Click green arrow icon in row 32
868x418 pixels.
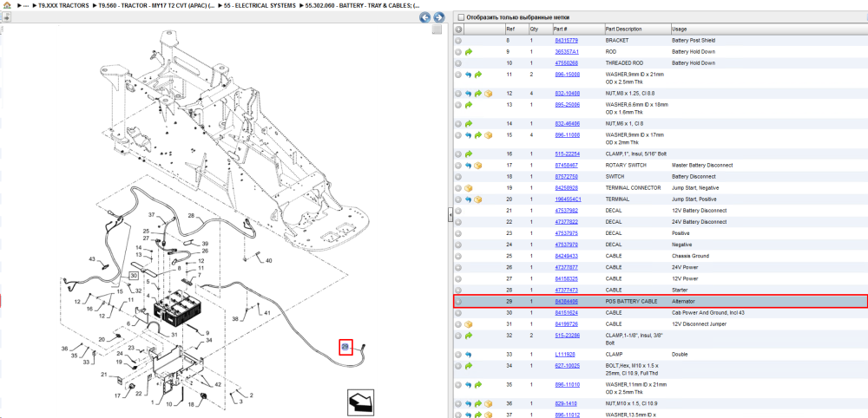[x=469, y=335]
